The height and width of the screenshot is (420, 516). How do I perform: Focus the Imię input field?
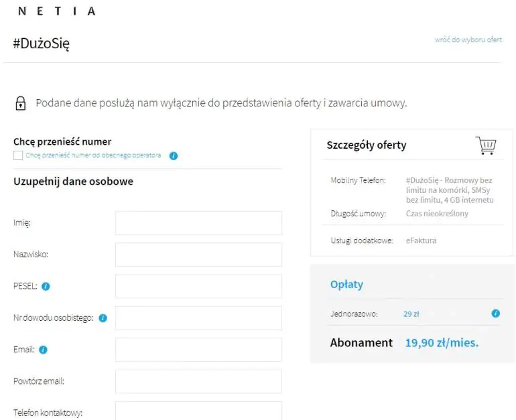pos(199,223)
